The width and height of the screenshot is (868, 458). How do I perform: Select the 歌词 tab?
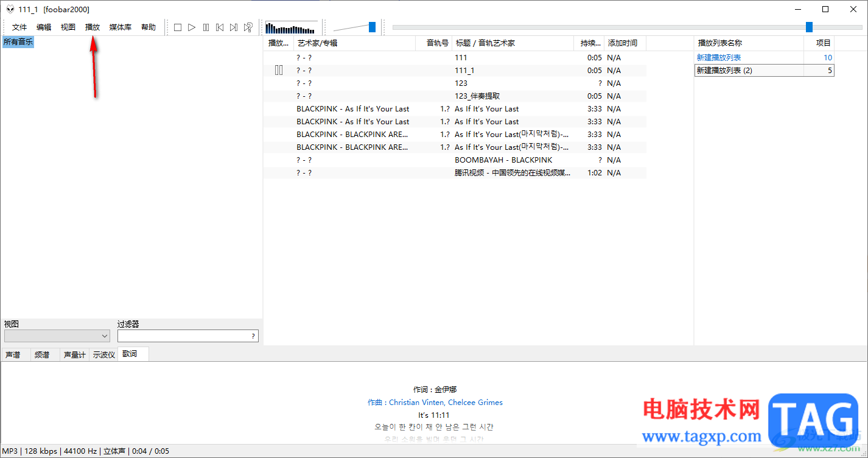[133, 354]
